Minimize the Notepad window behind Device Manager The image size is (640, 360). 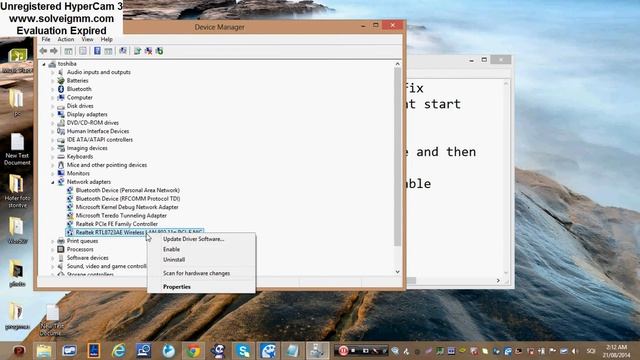[471, 60]
